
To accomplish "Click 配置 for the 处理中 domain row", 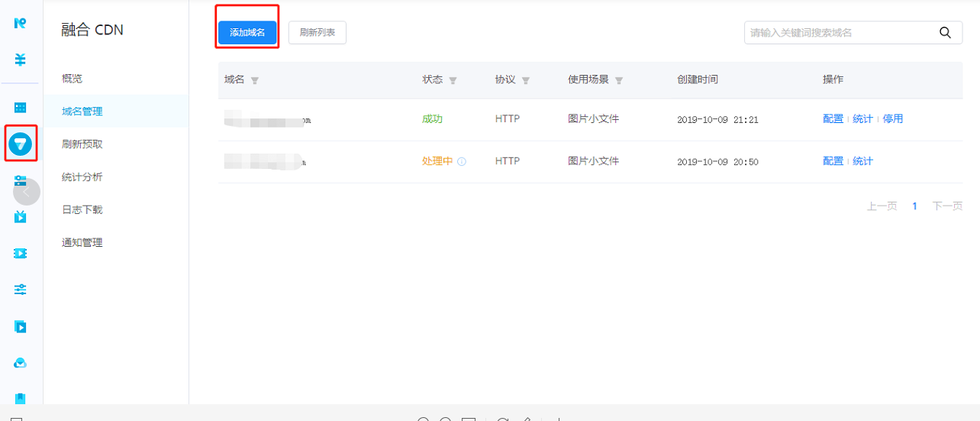I will [x=833, y=161].
